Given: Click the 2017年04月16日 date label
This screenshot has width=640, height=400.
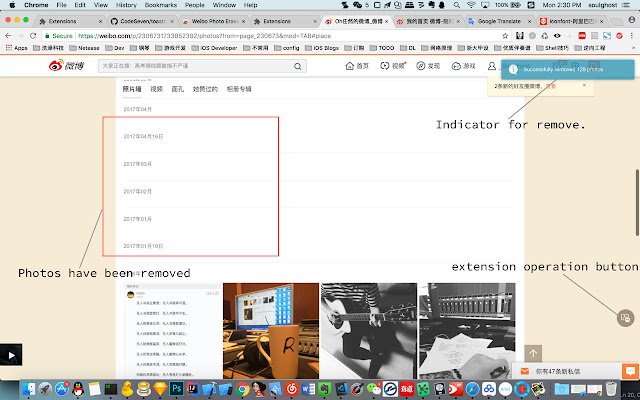Looking at the screenshot, I should [x=143, y=136].
